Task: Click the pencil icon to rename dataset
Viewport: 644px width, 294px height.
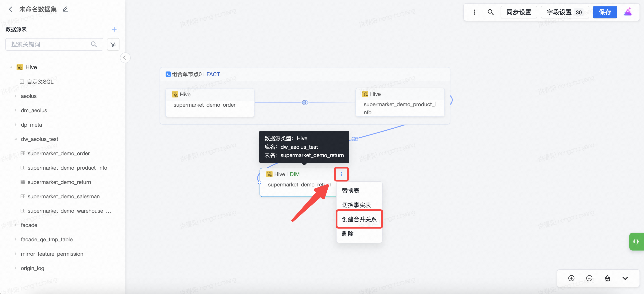Action: coord(65,9)
